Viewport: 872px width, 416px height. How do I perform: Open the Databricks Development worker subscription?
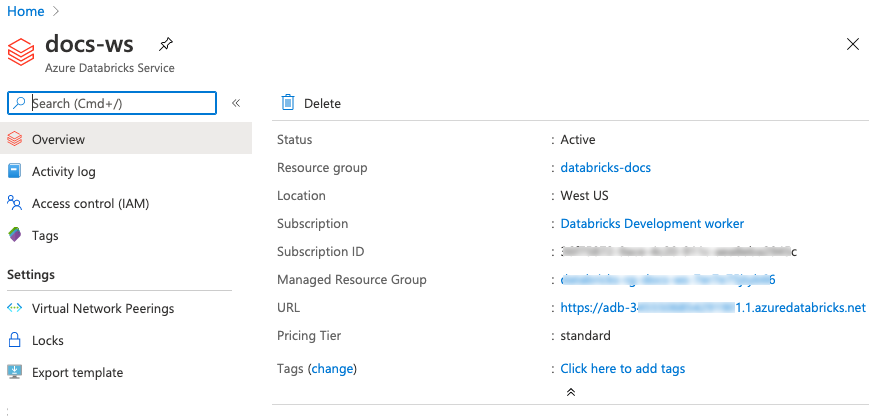652,223
